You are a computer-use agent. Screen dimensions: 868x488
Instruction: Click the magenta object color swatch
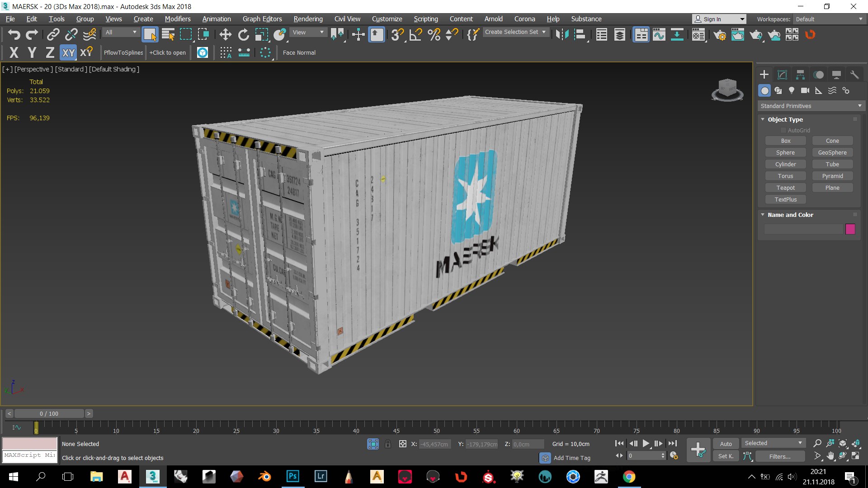click(x=850, y=229)
